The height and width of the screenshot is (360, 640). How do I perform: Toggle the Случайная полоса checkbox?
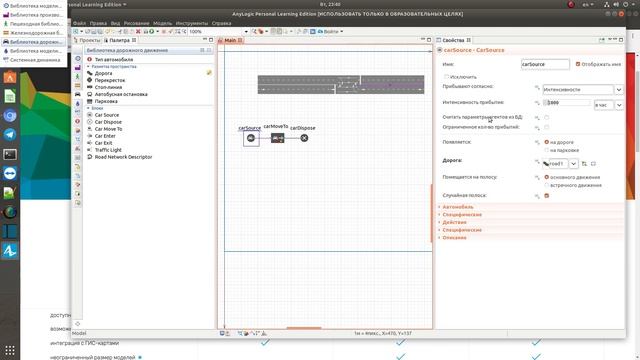pos(547,196)
